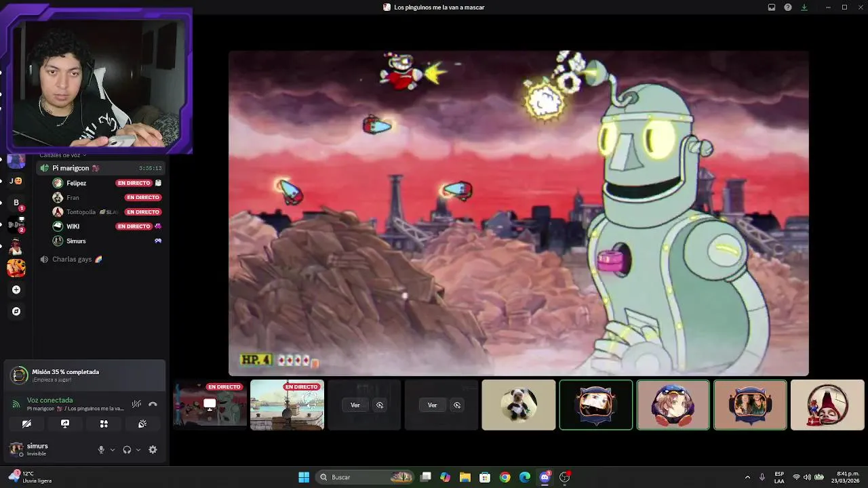The image size is (868, 488).
Task: Select the Cuphead robot stream thumbnail
Action: [x=210, y=405]
